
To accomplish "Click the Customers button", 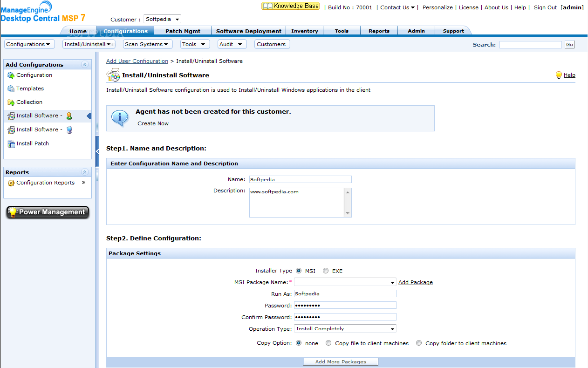I will click(x=272, y=44).
